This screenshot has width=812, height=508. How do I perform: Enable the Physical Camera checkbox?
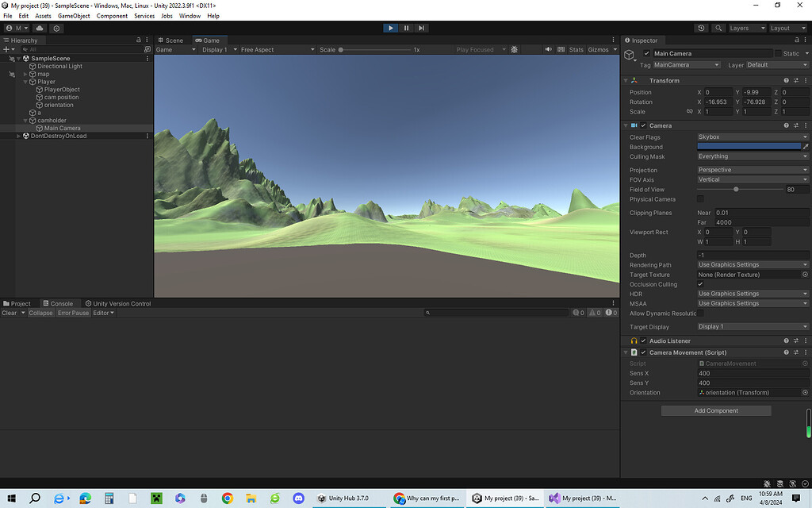tap(700, 199)
